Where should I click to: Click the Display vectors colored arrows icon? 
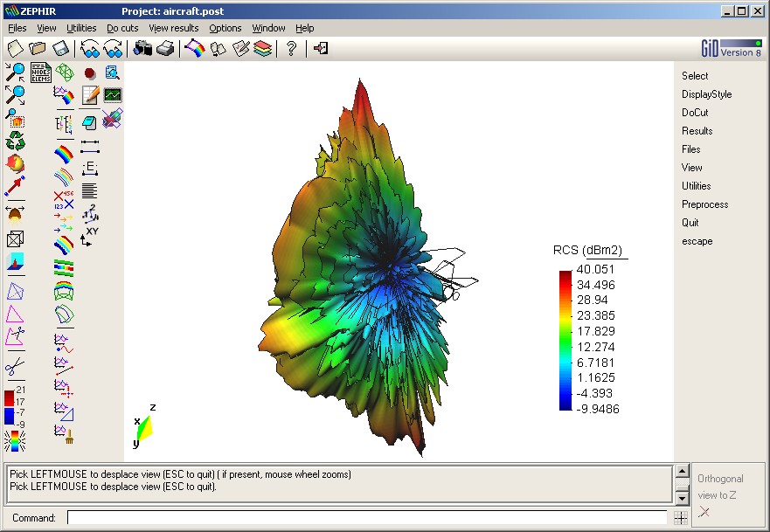[64, 222]
